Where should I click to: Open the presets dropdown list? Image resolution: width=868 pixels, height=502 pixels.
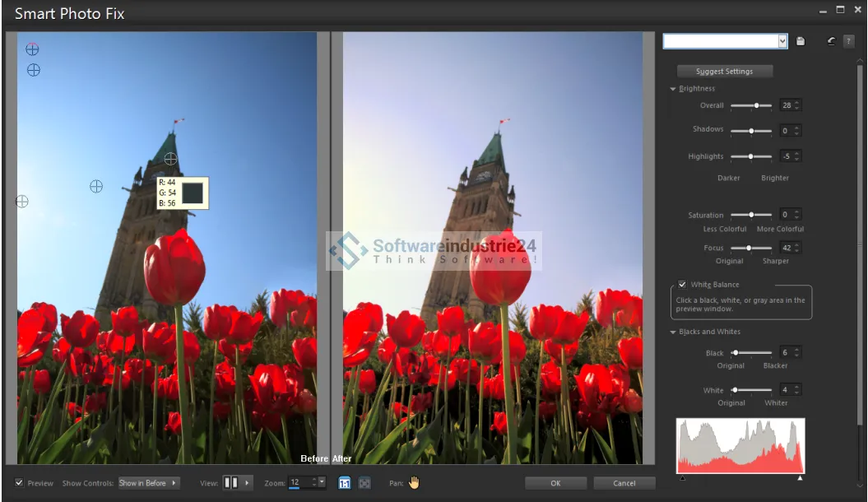(x=782, y=41)
